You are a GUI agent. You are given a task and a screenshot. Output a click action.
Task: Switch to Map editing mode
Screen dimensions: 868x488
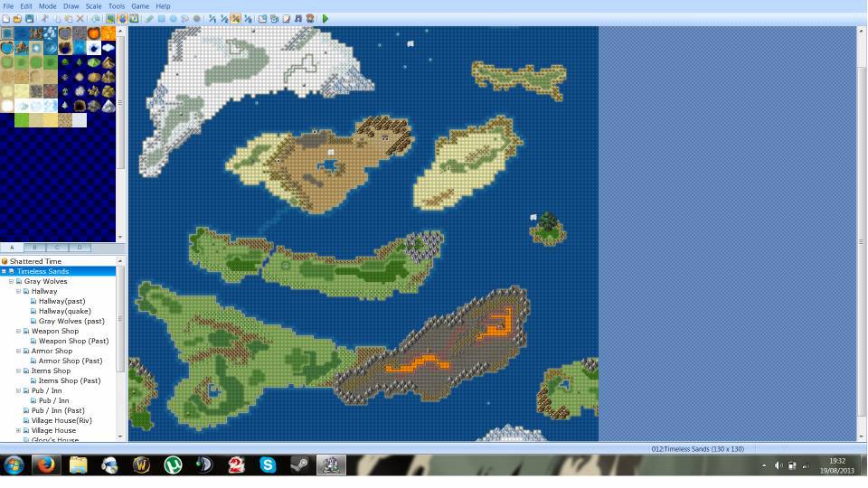pyautogui.click(x=111, y=18)
